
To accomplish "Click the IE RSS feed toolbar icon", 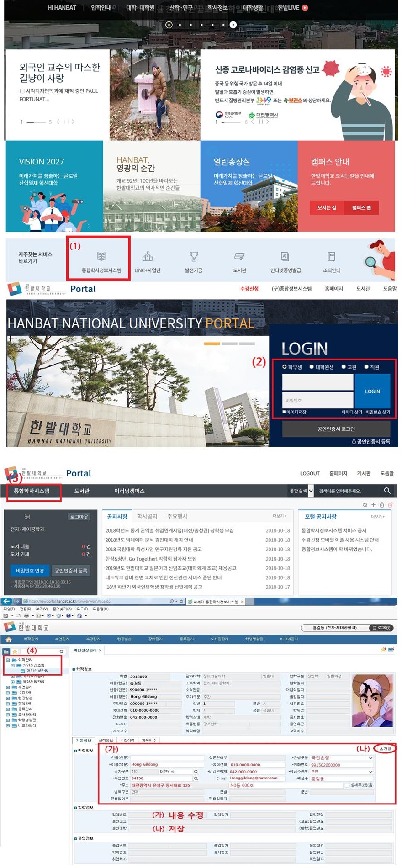I will point(5,616).
